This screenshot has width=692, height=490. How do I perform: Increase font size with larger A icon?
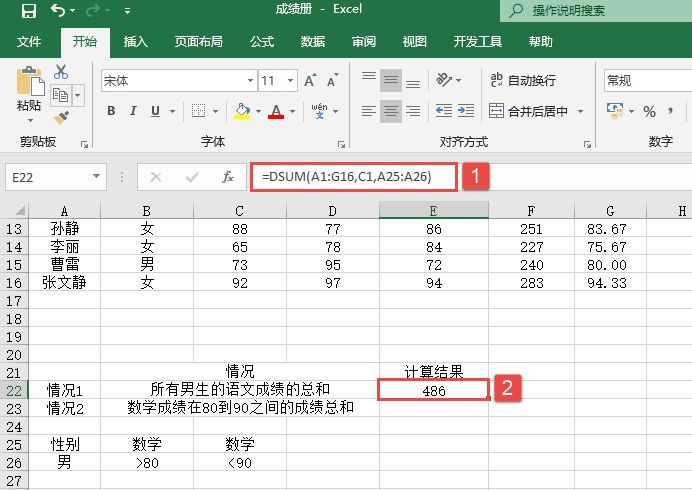[x=309, y=81]
